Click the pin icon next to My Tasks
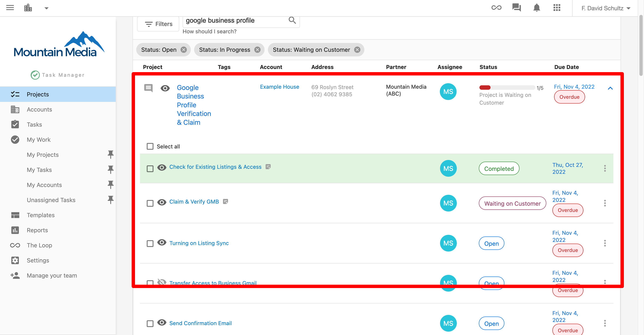This screenshot has height=335, width=644. tap(110, 170)
